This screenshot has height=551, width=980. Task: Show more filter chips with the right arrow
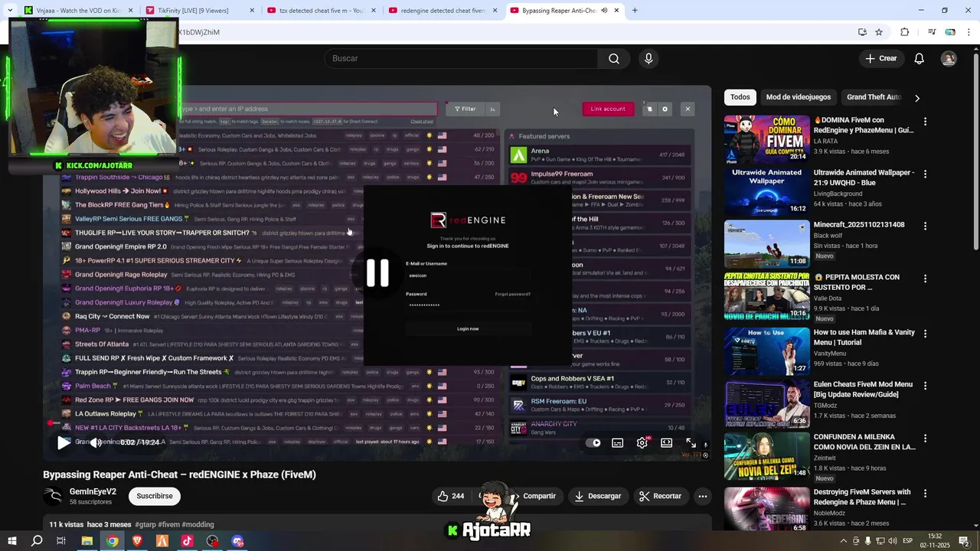pyautogui.click(x=917, y=98)
